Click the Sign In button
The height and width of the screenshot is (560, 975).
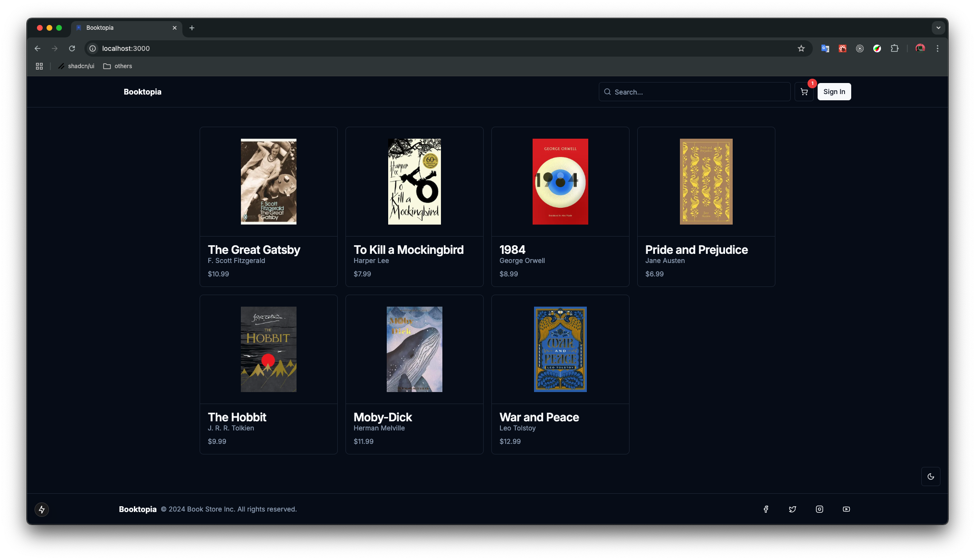(x=834, y=92)
